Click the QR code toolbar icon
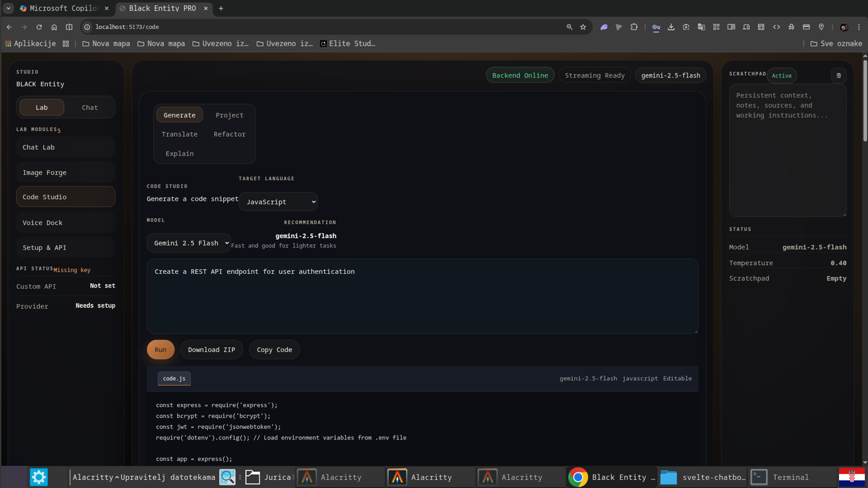868x488 pixels. [x=716, y=27]
